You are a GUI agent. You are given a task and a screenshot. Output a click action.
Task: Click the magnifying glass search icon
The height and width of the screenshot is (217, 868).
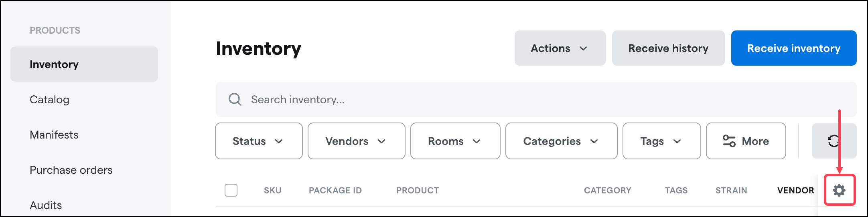tap(235, 99)
